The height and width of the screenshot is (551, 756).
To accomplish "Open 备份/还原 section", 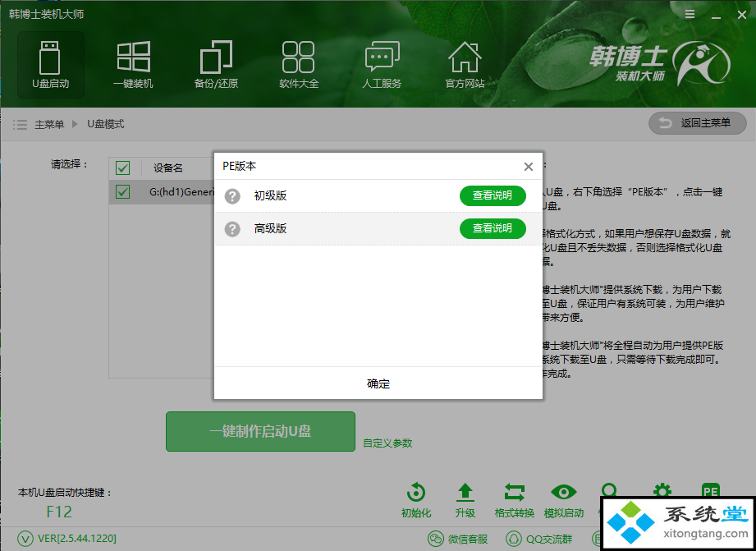I will tap(216, 65).
